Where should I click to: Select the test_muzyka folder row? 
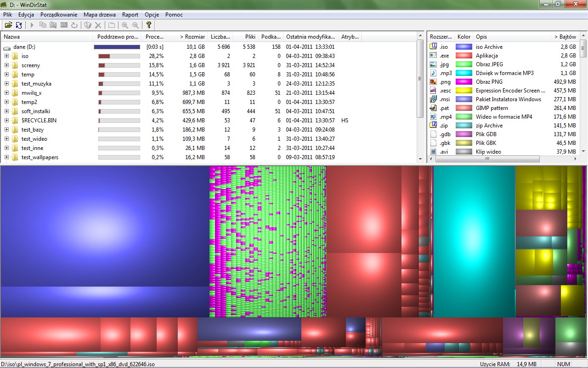tap(36, 84)
